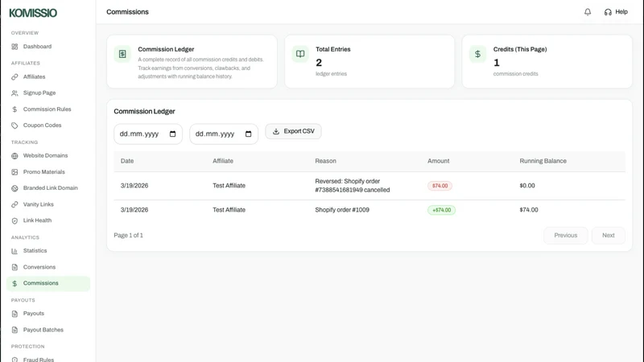Image resolution: width=644 pixels, height=362 pixels.
Task: Click Test Affiliate in order #1009 row
Action: point(229,210)
